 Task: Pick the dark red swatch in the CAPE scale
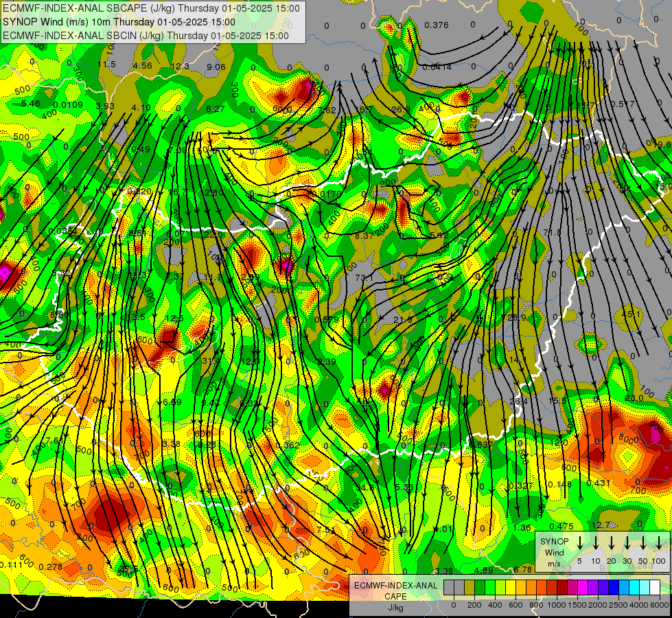click(562, 587)
